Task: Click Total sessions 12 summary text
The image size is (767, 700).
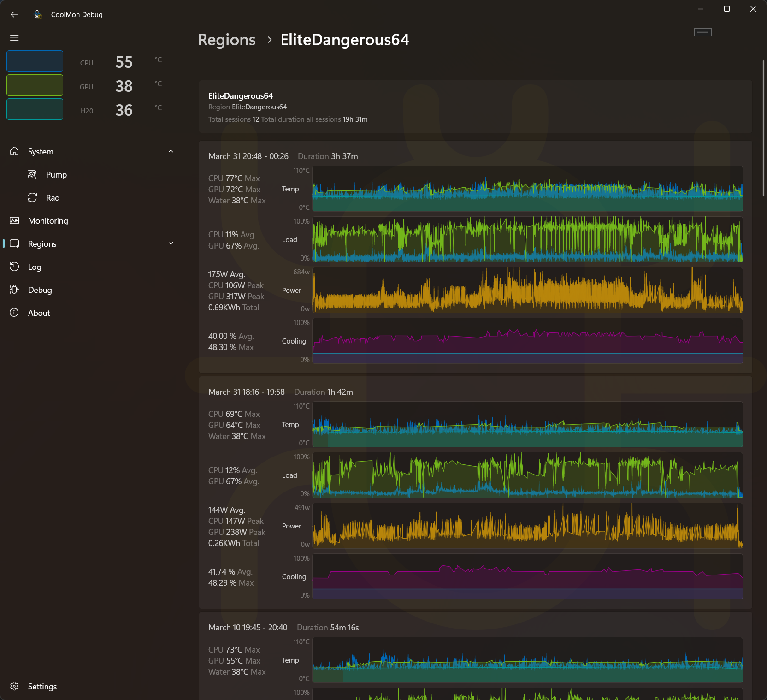Action: 234,119
